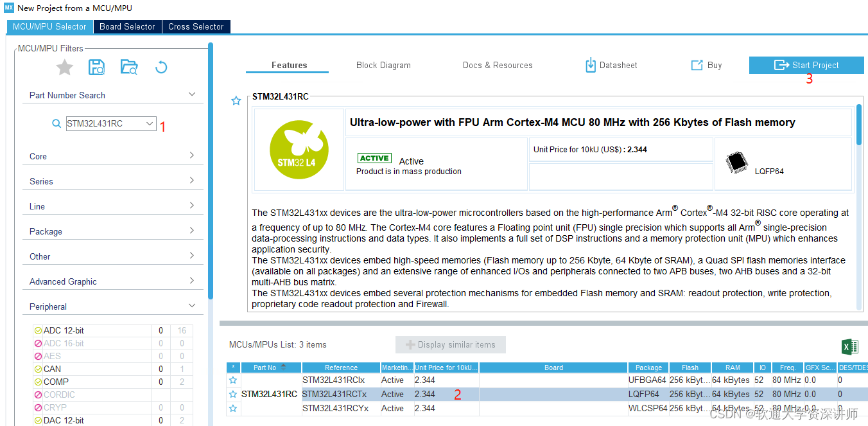Sort by IO column header
Image resolution: width=868 pixels, height=426 pixels.
point(763,368)
